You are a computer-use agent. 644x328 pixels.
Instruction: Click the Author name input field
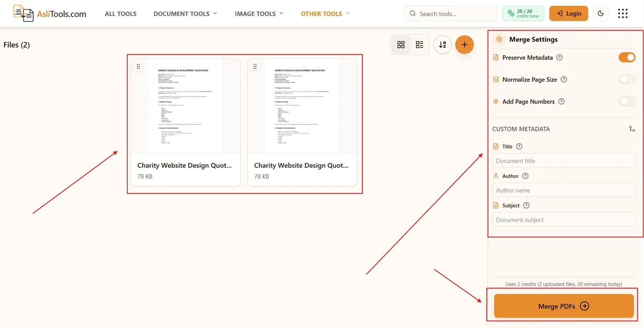pyautogui.click(x=564, y=190)
